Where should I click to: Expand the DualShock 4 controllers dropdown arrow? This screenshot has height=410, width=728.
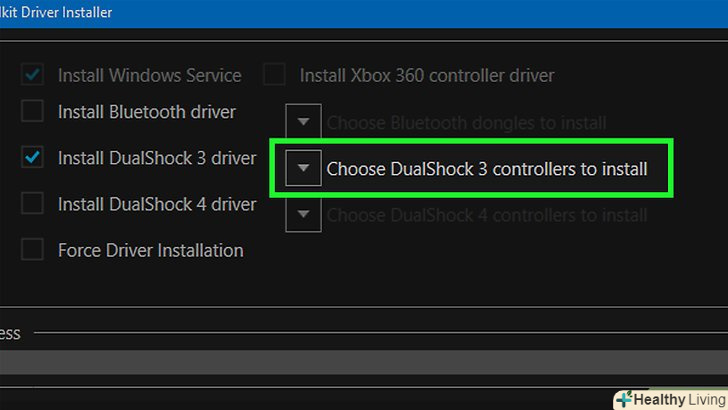(x=303, y=214)
